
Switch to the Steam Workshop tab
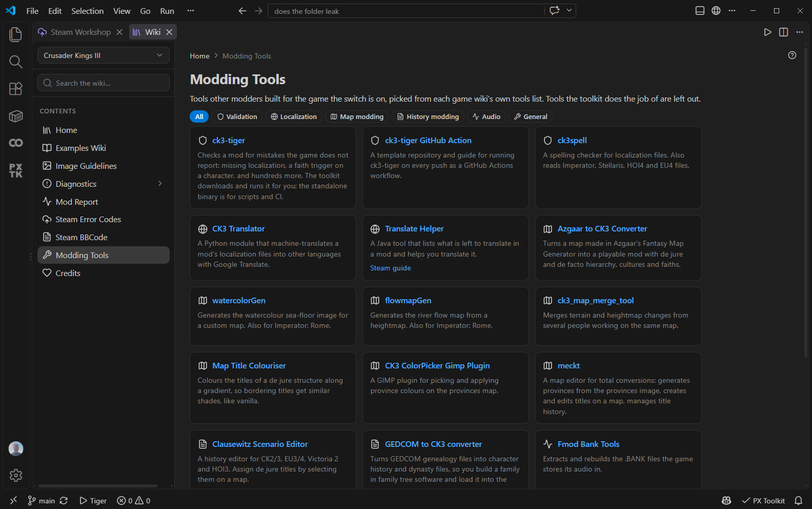(x=80, y=32)
